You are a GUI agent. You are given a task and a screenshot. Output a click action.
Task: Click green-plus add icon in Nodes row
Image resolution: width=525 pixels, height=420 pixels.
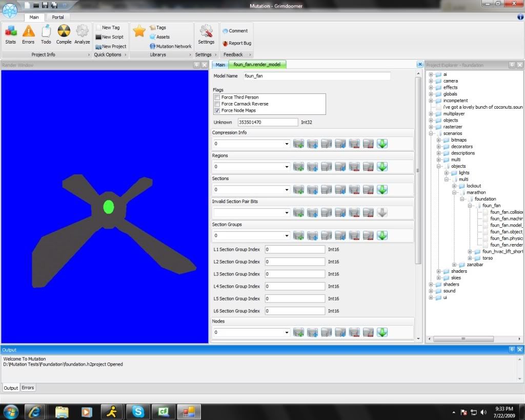[x=298, y=332]
